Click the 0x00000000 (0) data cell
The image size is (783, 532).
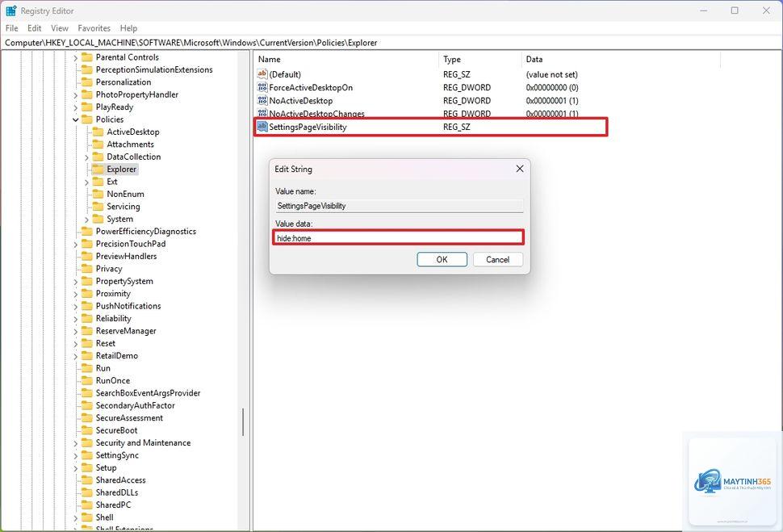[552, 87]
